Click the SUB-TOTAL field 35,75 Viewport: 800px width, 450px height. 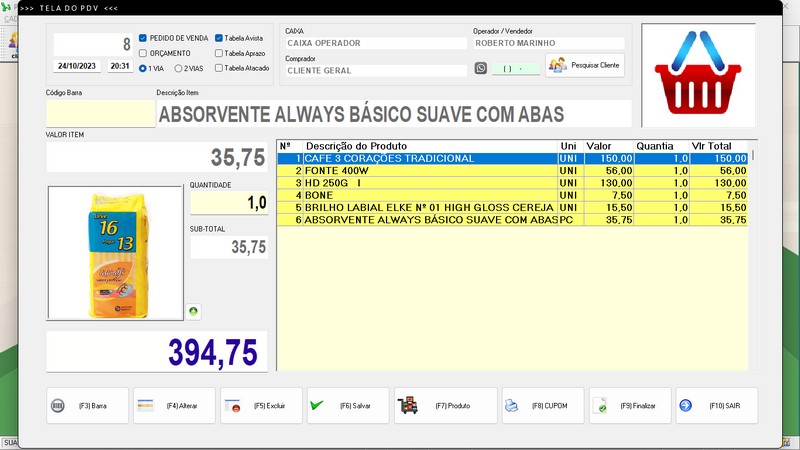[229, 247]
